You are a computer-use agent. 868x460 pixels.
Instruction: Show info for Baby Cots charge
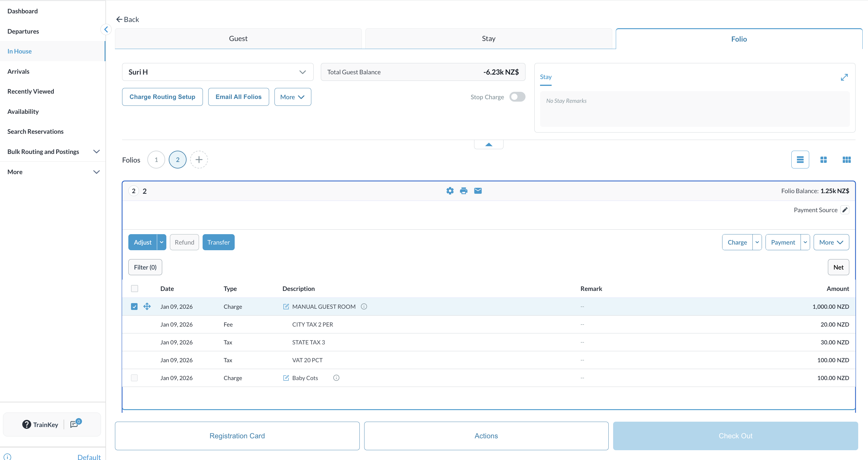(336, 378)
